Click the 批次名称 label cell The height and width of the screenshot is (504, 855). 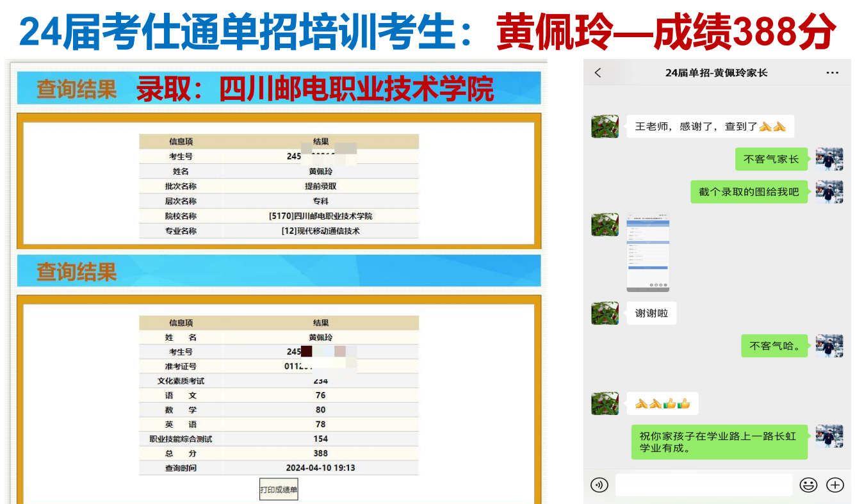point(181,186)
